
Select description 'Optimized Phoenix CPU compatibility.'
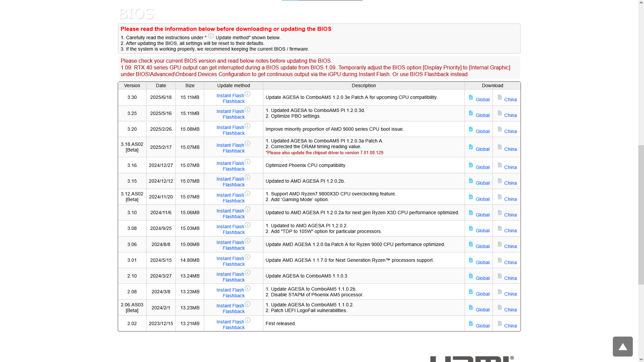click(x=306, y=165)
